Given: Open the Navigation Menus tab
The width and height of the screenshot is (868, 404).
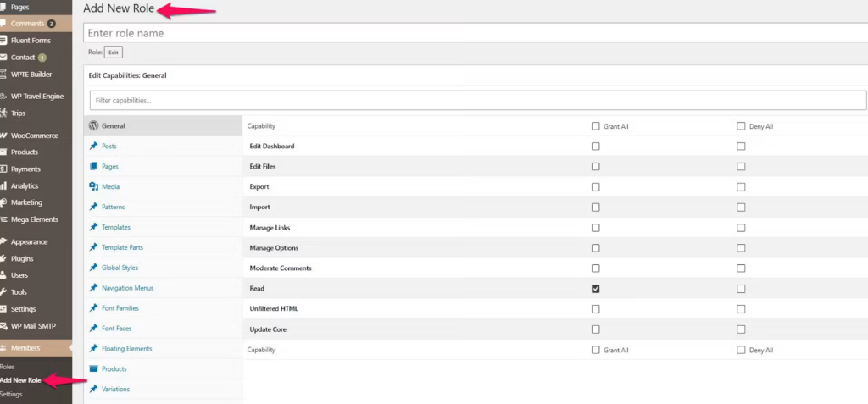Looking at the screenshot, I should point(164,288).
